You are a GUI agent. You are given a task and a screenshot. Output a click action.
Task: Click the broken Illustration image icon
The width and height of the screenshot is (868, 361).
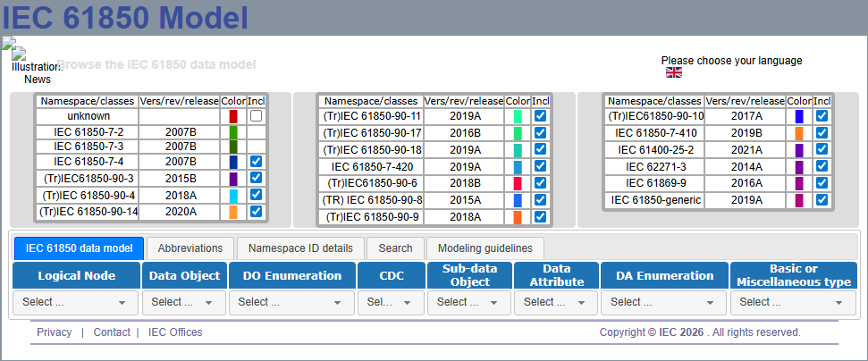tap(8, 44)
